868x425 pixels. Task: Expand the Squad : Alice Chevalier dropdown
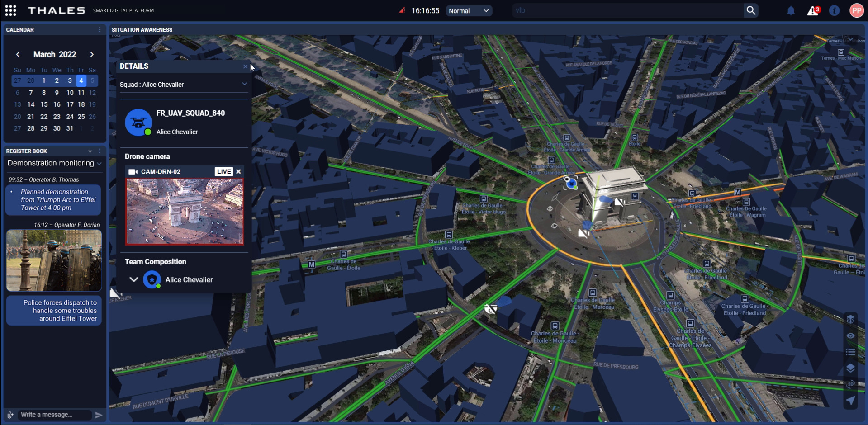[x=244, y=84]
